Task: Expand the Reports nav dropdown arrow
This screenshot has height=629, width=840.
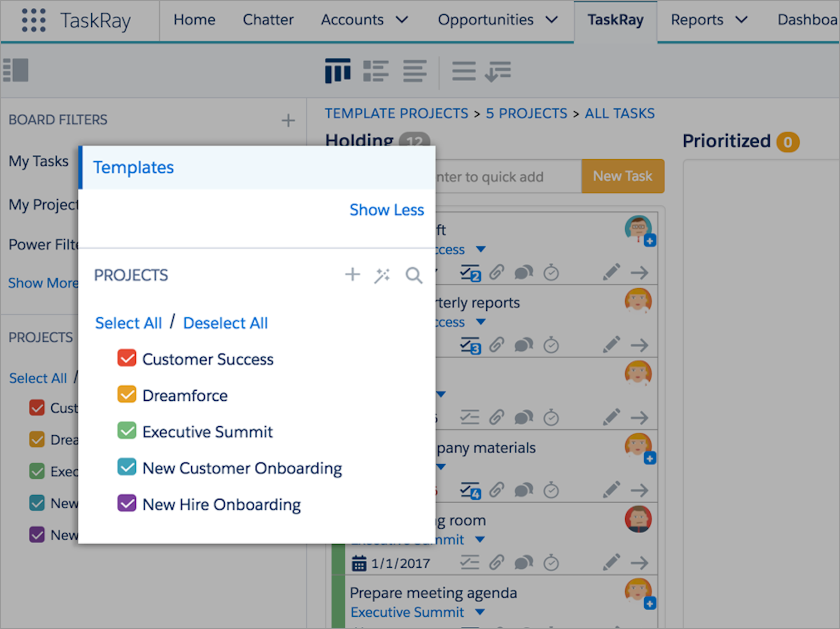Action: pyautogui.click(x=741, y=20)
